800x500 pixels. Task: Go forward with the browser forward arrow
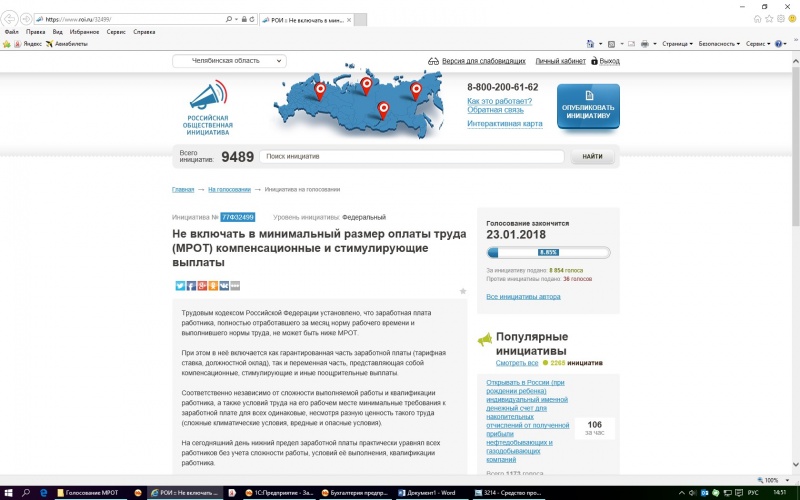click(26, 19)
